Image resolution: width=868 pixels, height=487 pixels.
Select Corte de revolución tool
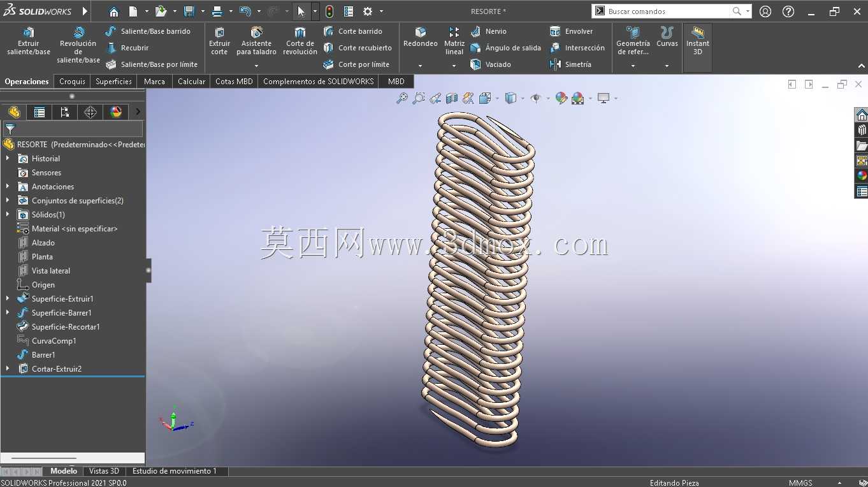(300, 41)
